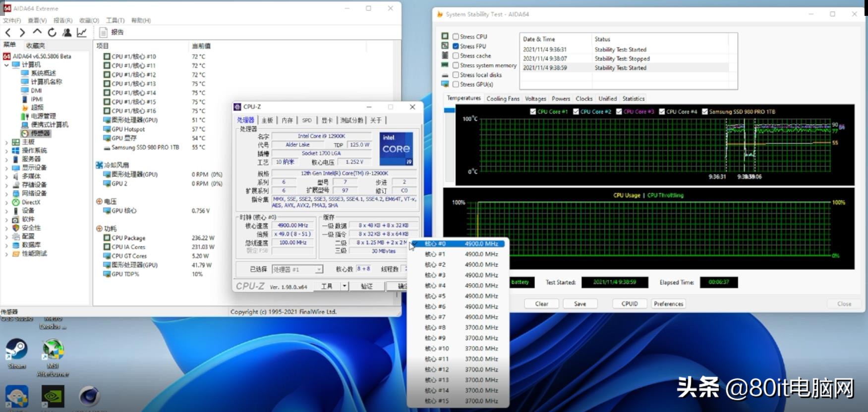Enable Stress system memory checkbox
Image resolution: width=868 pixels, height=412 pixels.
(456, 65)
